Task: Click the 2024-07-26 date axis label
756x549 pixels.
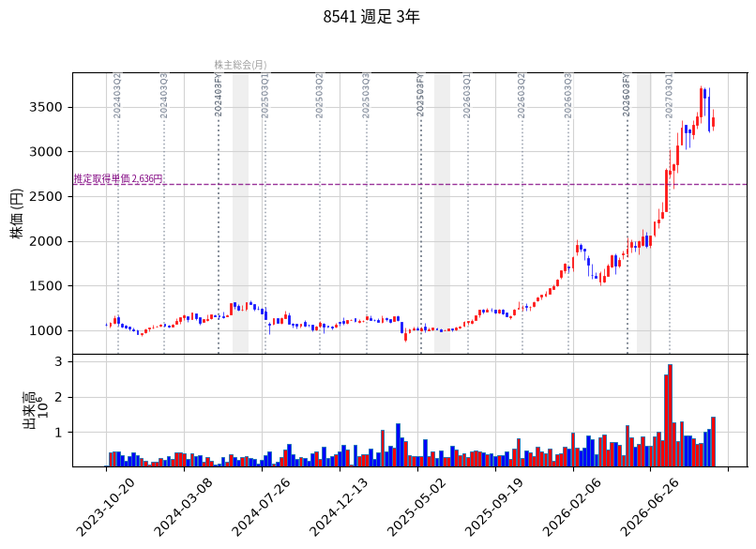Action: click(263, 507)
